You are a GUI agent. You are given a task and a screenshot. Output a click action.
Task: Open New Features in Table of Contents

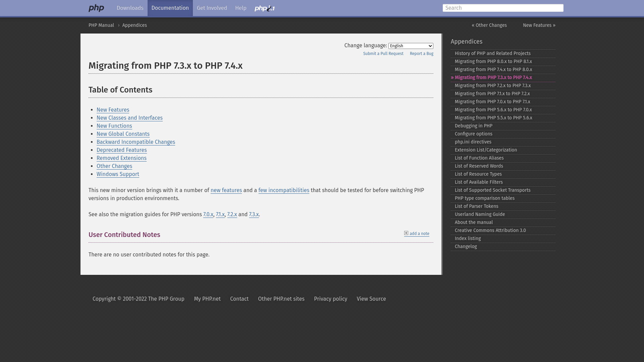[x=113, y=110]
